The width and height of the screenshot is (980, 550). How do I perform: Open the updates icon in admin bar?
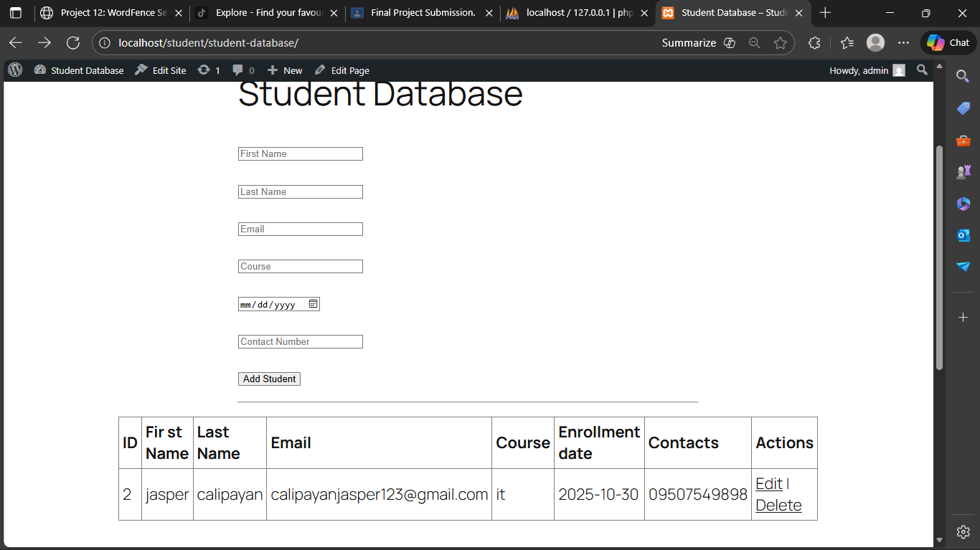pyautogui.click(x=204, y=70)
